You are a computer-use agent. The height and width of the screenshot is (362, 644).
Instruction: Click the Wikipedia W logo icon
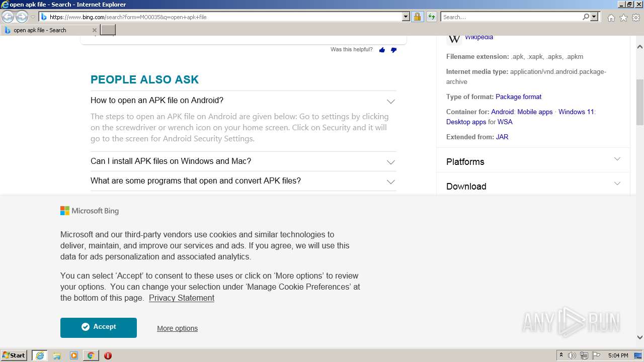pos(454,38)
